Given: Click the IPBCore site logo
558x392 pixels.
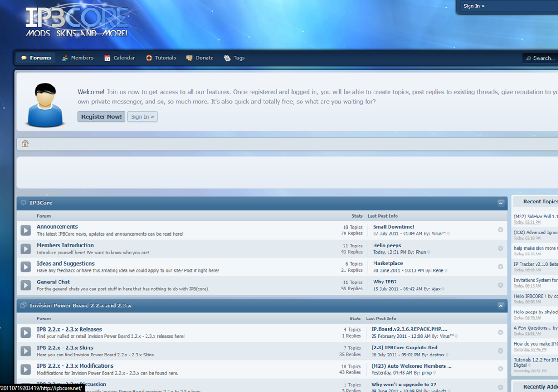Looking at the screenshot, I should [x=77, y=22].
